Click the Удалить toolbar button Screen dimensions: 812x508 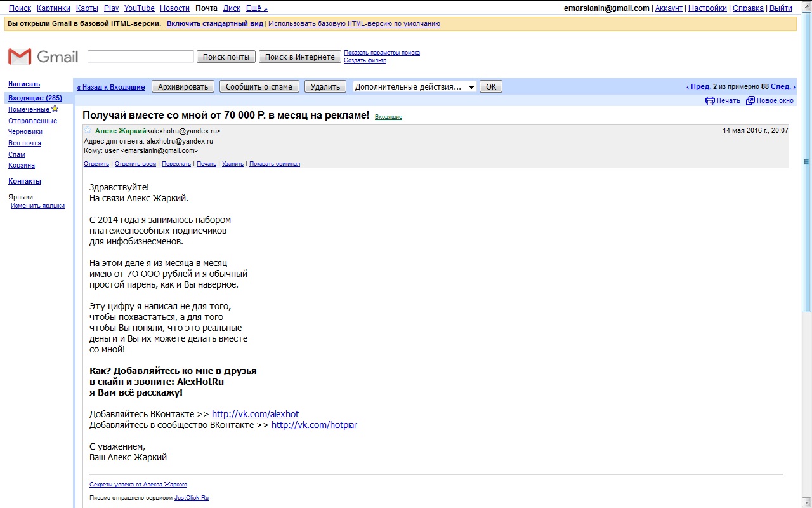tap(325, 86)
